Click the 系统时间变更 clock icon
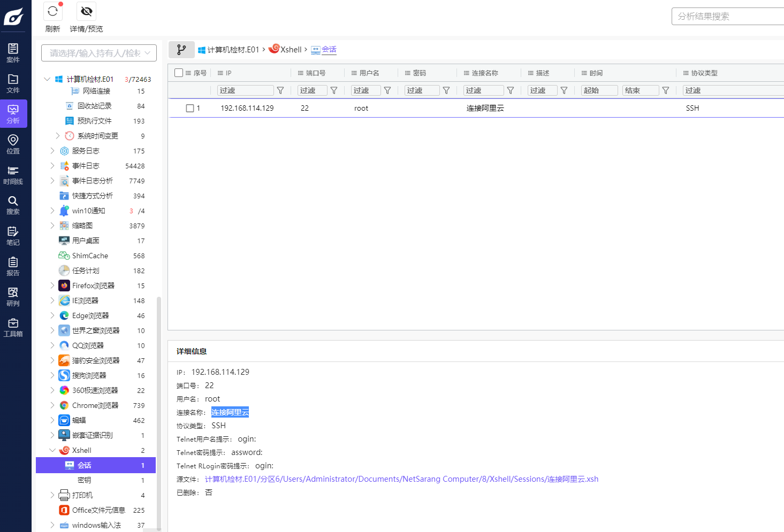The width and height of the screenshot is (784, 532). pyautogui.click(x=70, y=136)
